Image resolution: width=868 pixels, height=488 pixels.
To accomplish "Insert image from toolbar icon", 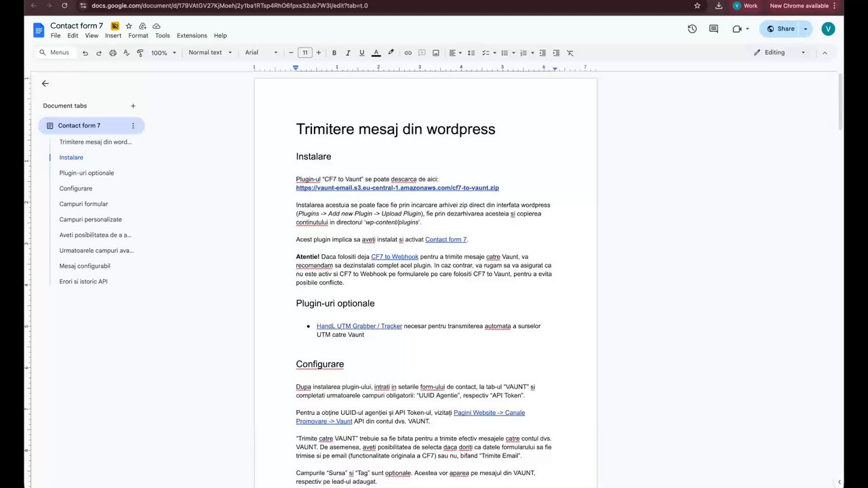I will [x=435, y=53].
